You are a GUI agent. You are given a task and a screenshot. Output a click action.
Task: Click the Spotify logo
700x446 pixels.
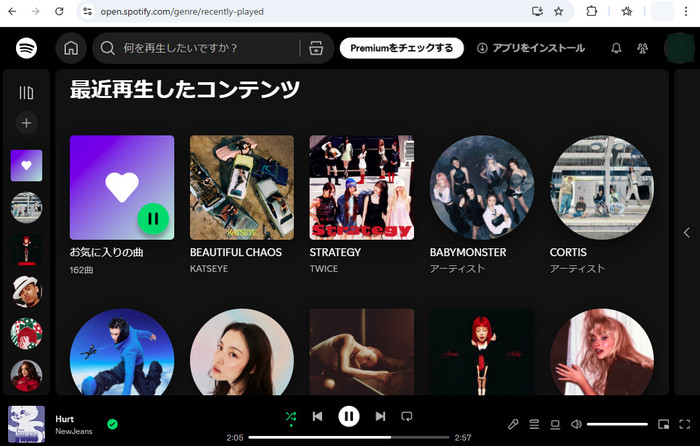(x=26, y=48)
